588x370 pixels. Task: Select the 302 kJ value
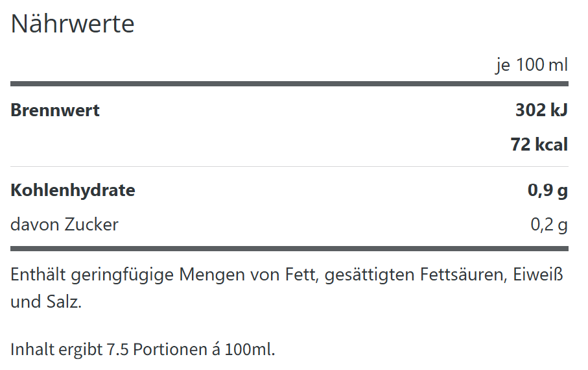(x=541, y=110)
